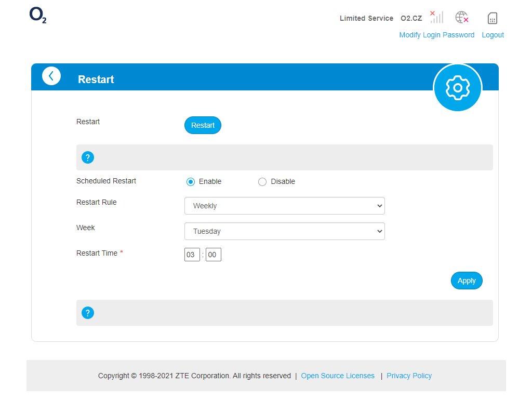Click the restart hour field showing 03
The image size is (532, 399).
pos(192,255)
